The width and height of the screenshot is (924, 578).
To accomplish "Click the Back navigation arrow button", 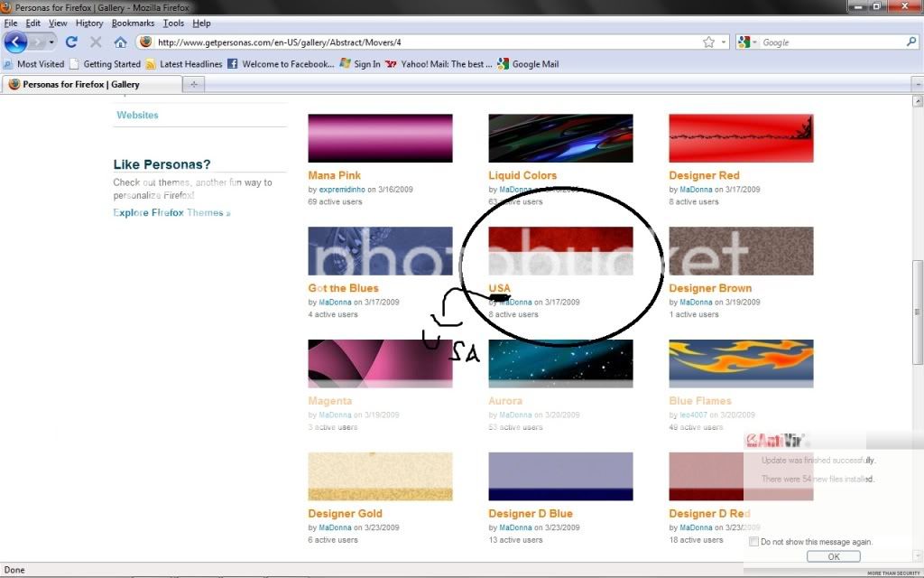I will point(16,42).
